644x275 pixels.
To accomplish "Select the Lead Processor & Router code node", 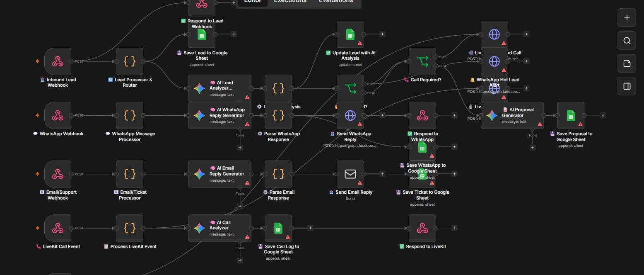I will coord(130,61).
